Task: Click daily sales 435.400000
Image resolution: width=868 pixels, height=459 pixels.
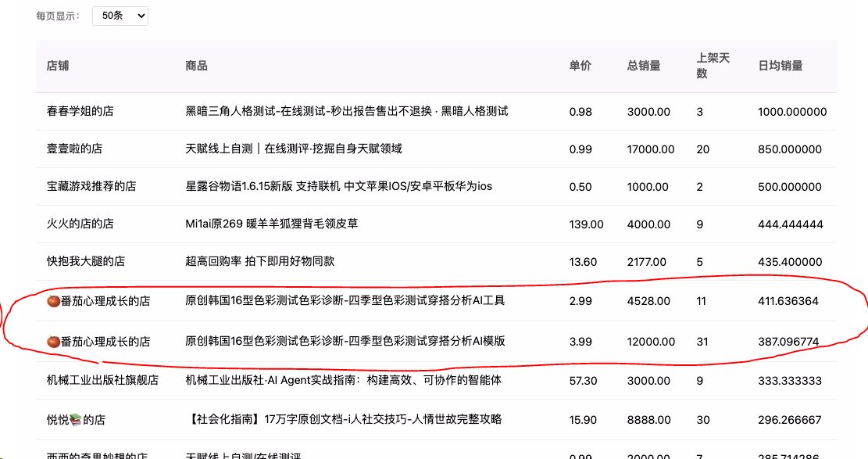Action: pos(790,262)
